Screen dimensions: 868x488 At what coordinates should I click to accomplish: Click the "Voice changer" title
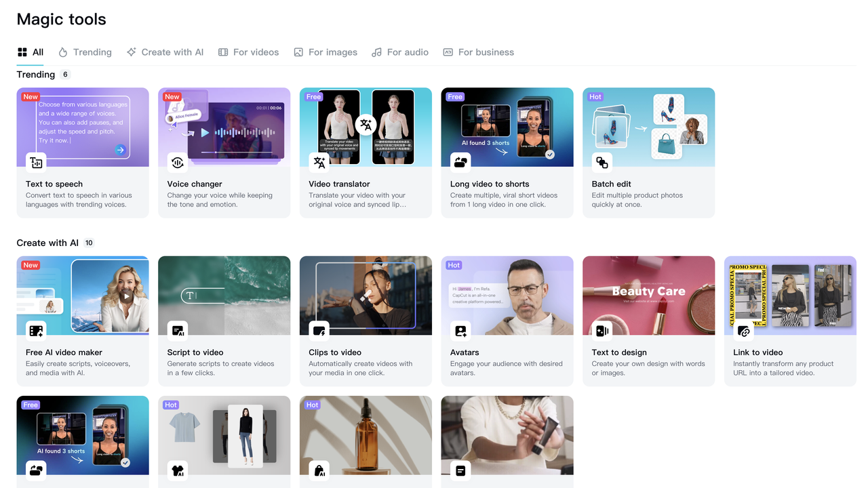[195, 184]
